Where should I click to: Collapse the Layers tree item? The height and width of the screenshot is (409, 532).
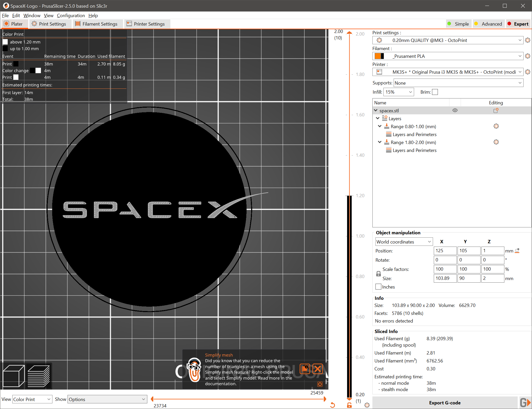coord(378,118)
